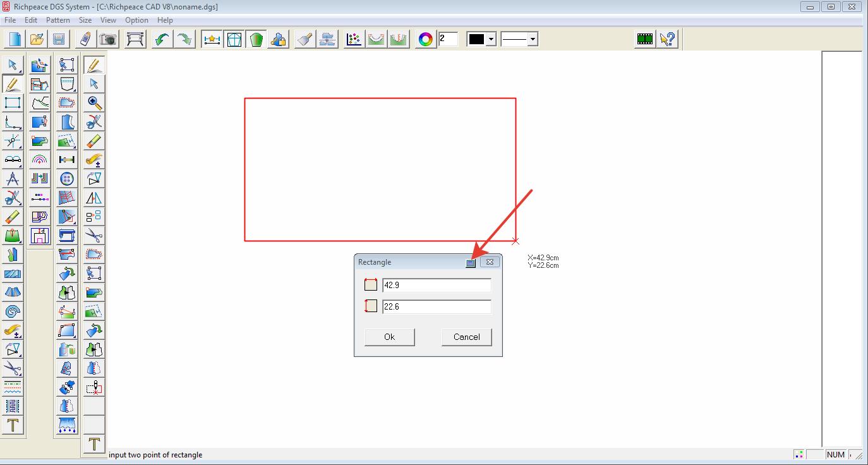Toggle the green filled piece display button
The width and height of the screenshot is (868, 465).
(256, 39)
